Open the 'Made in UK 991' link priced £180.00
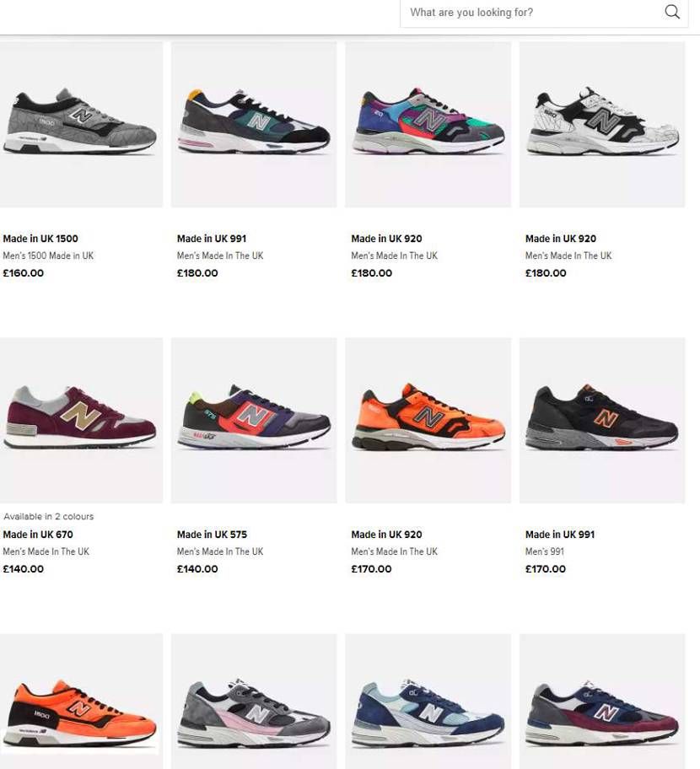Screen dimensions: 700x769 [x=212, y=239]
